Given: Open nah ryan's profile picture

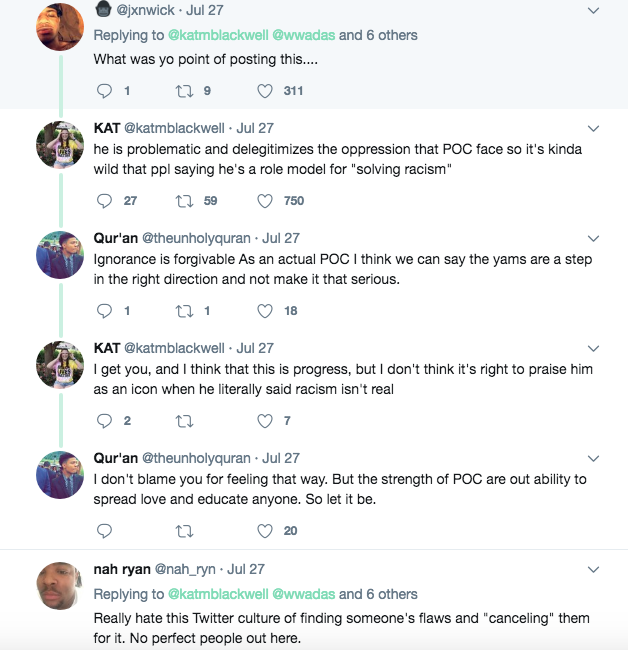Looking at the screenshot, I should [x=59, y=585].
